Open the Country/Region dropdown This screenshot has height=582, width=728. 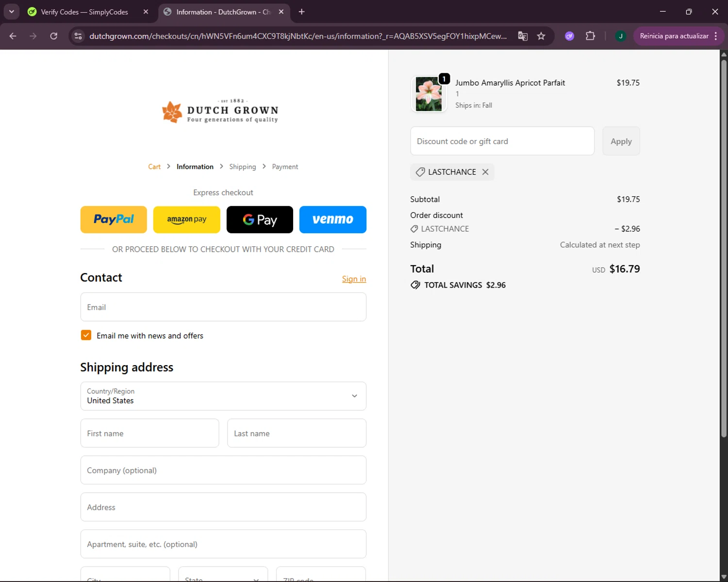[223, 396]
